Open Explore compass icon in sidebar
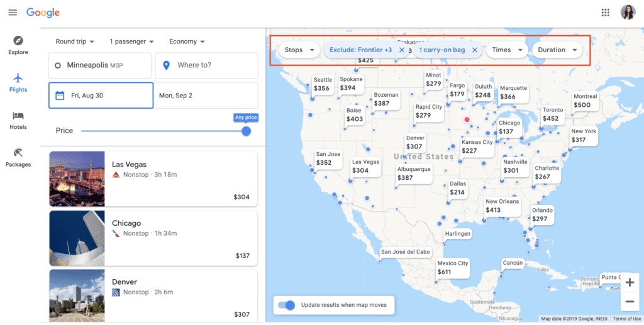Image resolution: width=644 pixels, height=325 pixels. click(x=18, y=41)
